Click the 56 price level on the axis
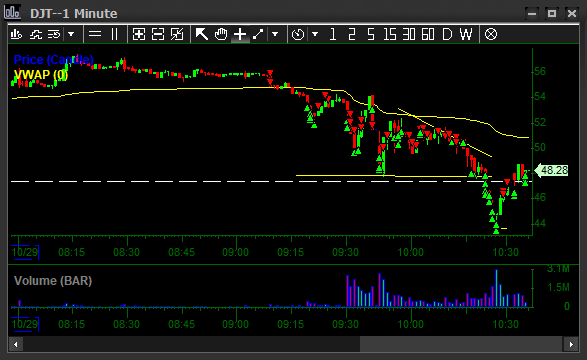This screenshot has height=360, width=587. (540, 71)
